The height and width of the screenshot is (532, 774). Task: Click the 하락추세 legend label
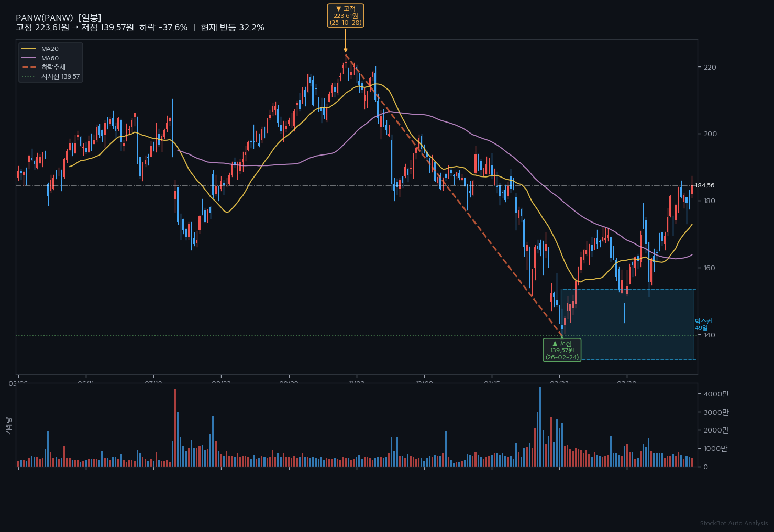coord(53,67)
